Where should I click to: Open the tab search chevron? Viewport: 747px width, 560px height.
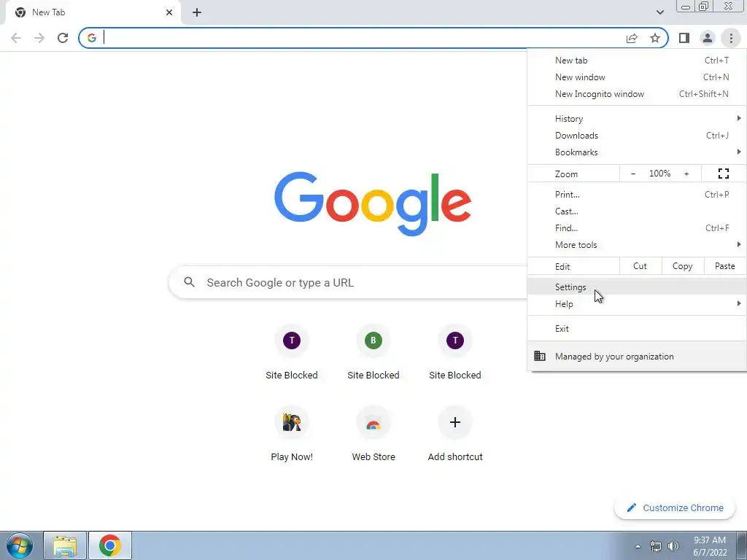point(659,12)
